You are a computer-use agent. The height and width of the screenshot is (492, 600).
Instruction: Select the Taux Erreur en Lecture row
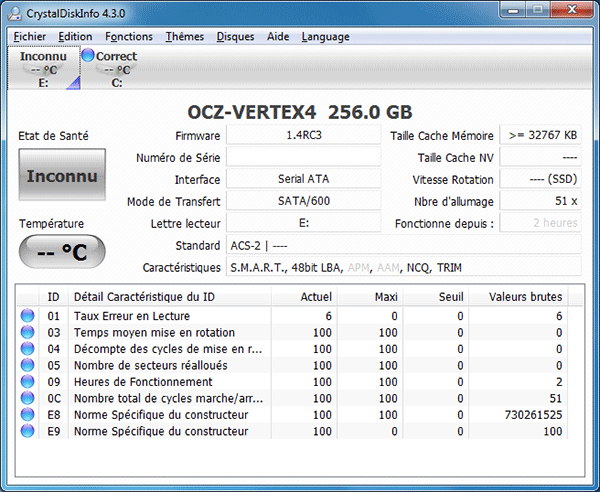293,316
